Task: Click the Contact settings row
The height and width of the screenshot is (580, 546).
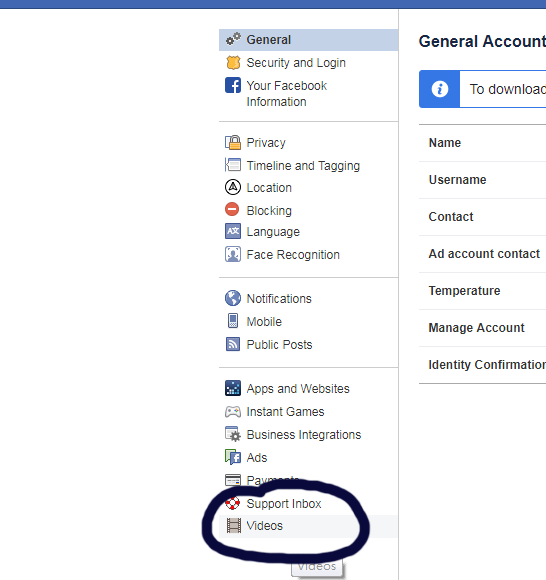Action: (482, 217)
